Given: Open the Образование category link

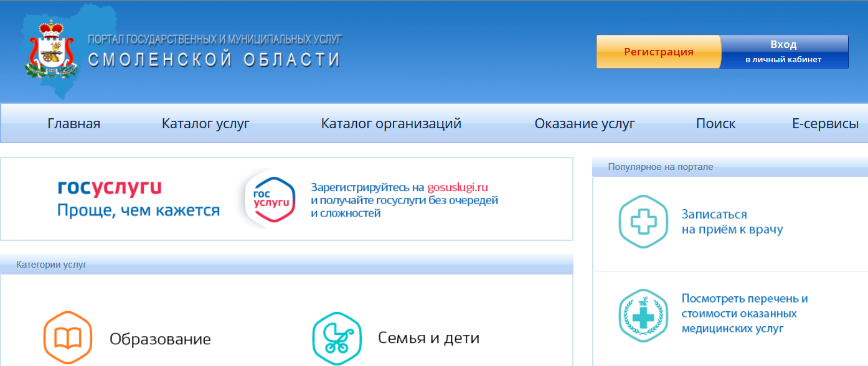Looking at the screenshot, I should (160, 339).
